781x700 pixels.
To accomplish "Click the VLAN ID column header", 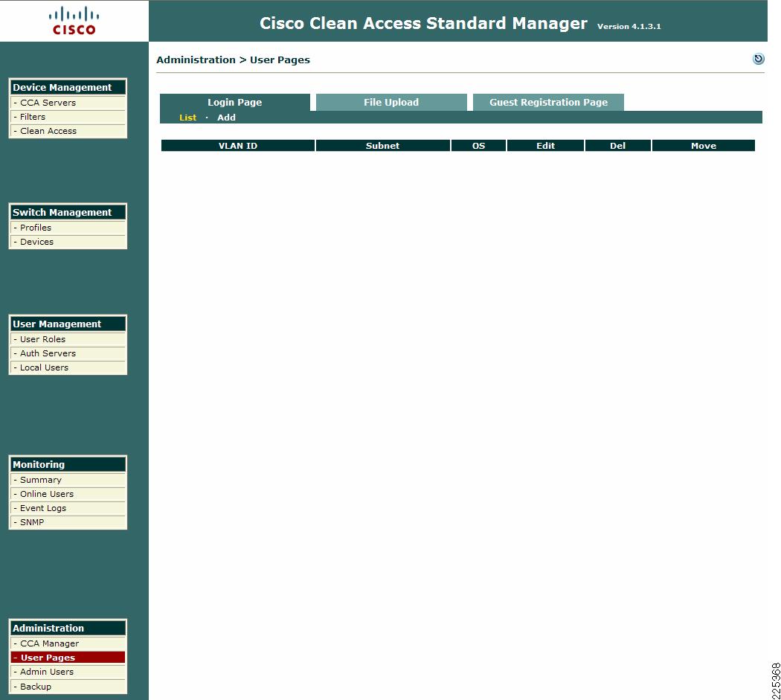I will click(x=237, y=146).
